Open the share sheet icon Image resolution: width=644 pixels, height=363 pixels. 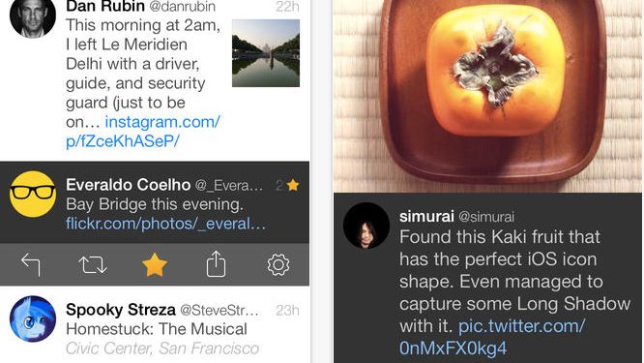pyautogui.click(x=216, y=264)
